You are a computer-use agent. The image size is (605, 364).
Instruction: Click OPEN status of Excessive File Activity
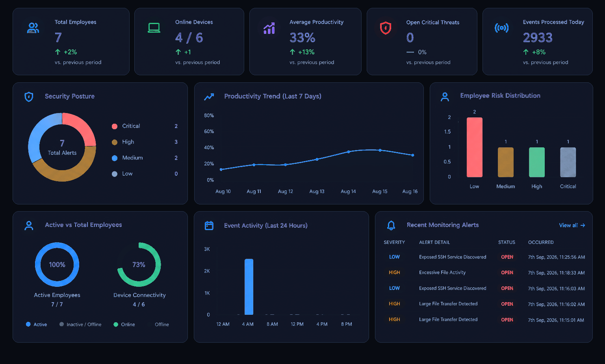[x=507, y=273]
